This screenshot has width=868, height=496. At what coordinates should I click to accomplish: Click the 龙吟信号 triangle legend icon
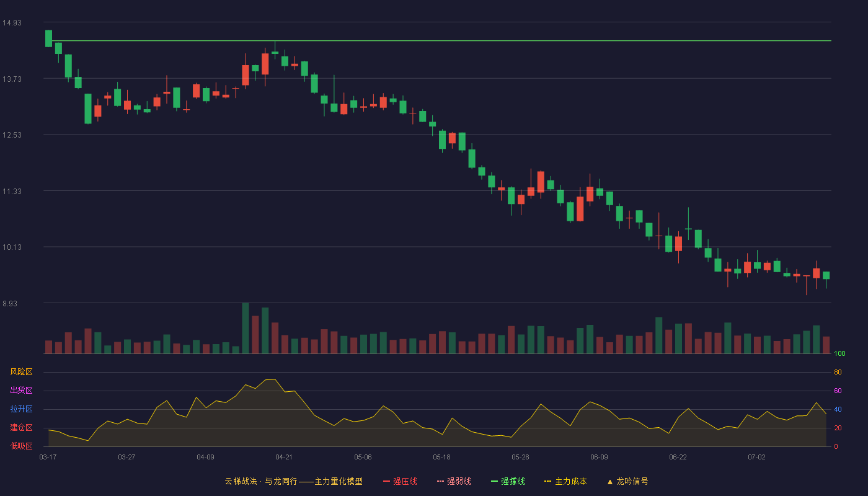coord(610,481)
